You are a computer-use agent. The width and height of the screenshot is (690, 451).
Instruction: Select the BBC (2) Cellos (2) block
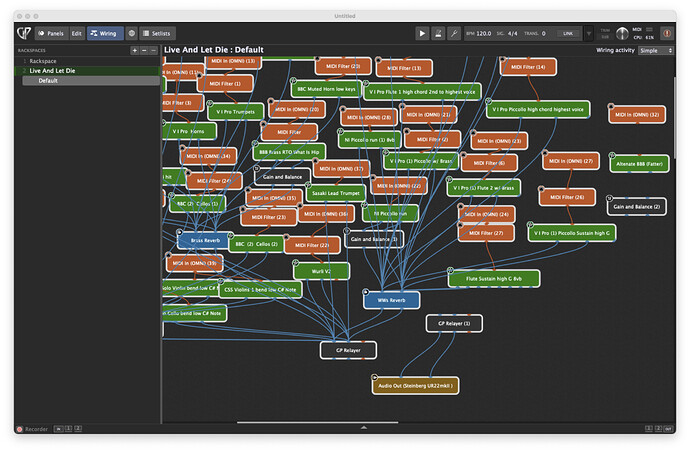click(x=257, y=244)
